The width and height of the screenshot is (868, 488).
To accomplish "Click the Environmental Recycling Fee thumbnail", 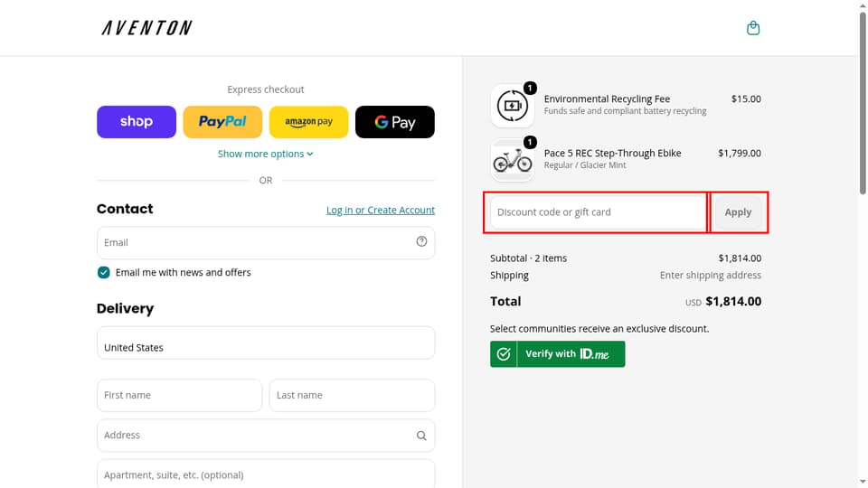I will coord(513,106).
